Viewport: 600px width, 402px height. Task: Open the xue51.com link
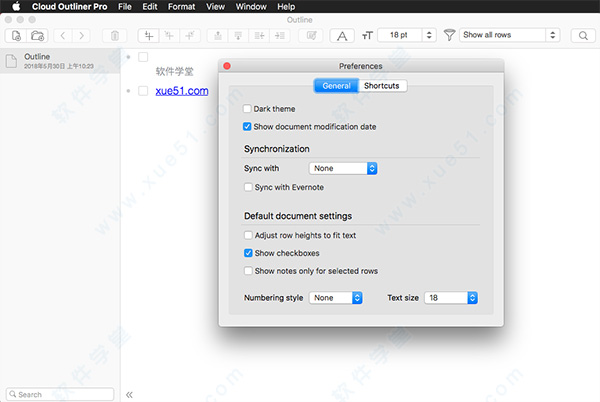click(x=182, y=91)
